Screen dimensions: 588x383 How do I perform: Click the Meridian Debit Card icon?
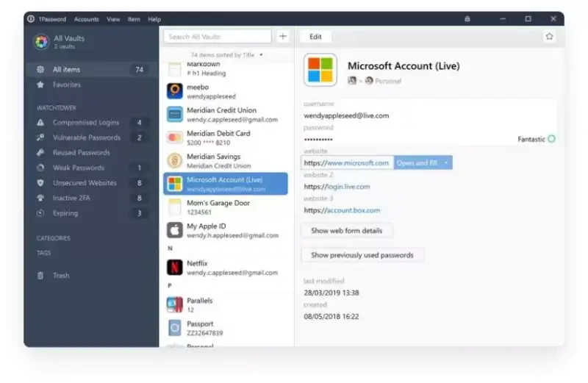[174, 137]
